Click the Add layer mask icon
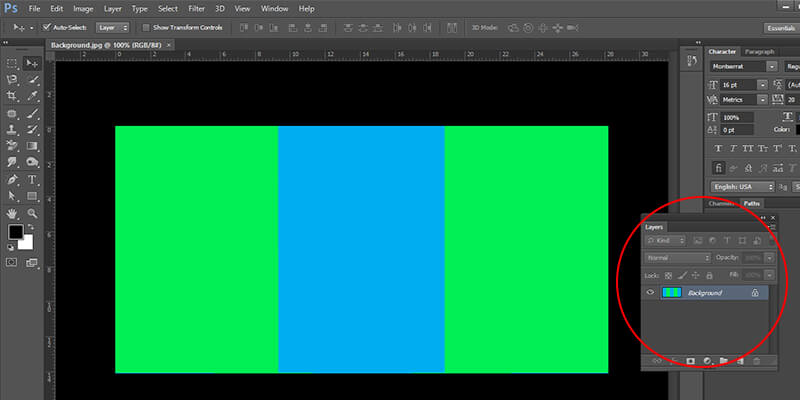The image size is (800, 400). point(691,361)
